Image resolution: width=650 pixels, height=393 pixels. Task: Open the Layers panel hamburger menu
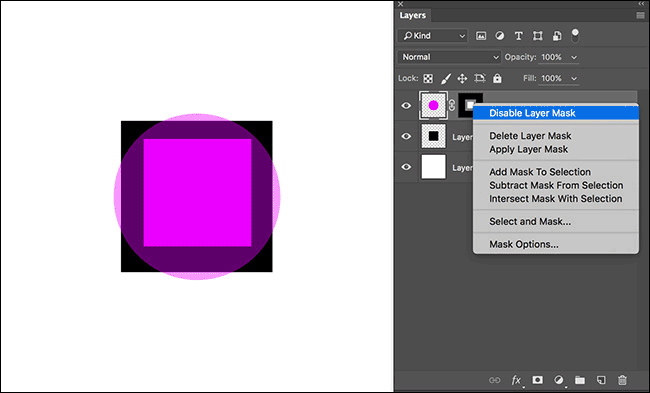click(640, 15)
